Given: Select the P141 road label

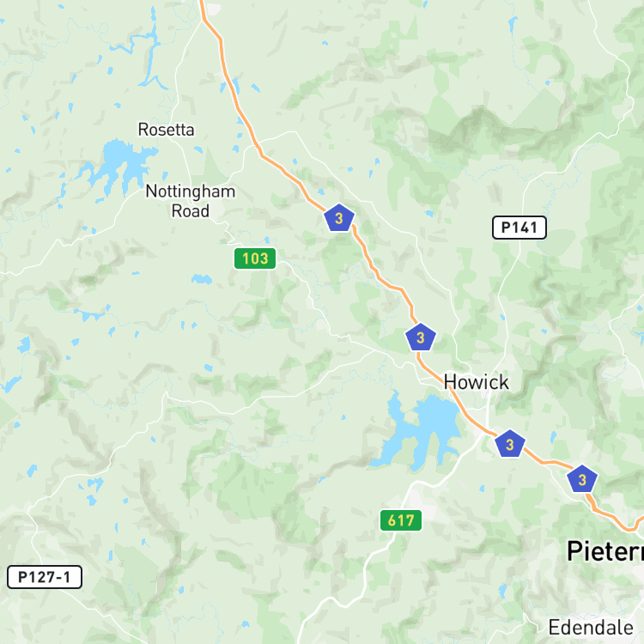Looking at the screenshot, I should click(519, 228).
